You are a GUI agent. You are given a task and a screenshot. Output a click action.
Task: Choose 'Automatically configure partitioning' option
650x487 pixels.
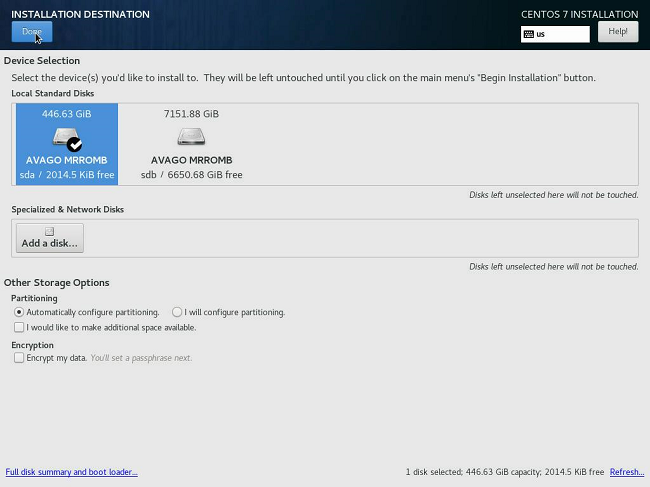tap(19, 312)
